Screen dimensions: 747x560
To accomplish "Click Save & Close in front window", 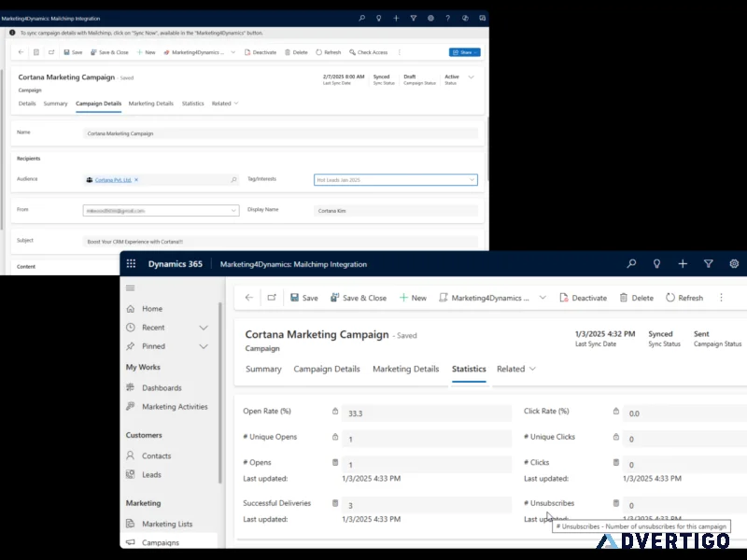I will point(359,298).
